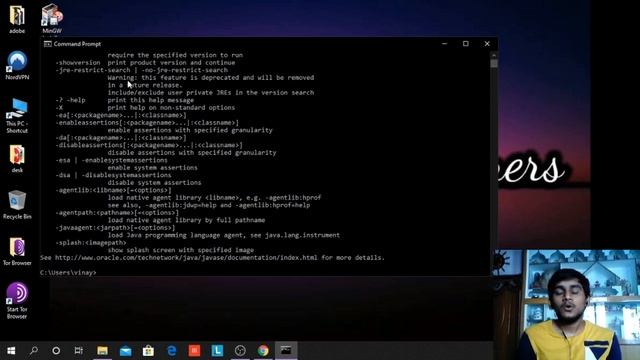
Task: Click the '-jre-restrict-search' option line
Action: click(x=142, y=70)
